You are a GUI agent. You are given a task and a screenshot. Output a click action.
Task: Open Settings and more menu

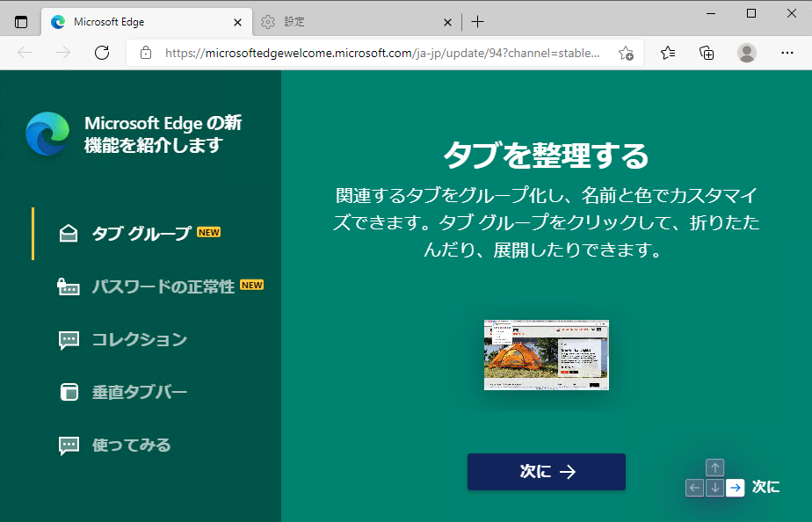787,53
